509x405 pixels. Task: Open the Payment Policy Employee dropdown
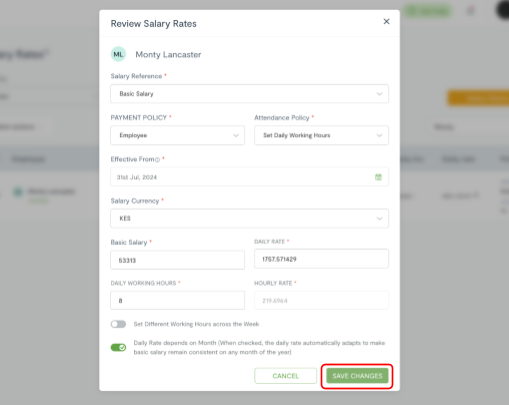[177, 135]
